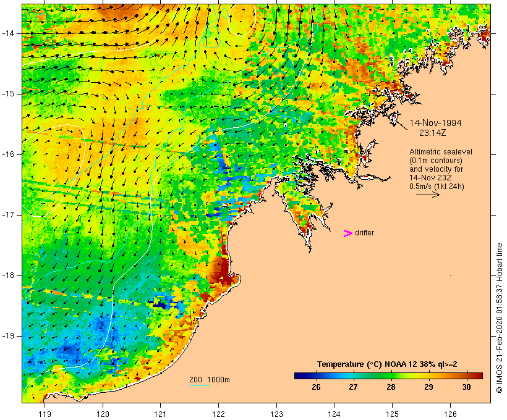Screen dimensions: 507x420
Task: Click the longitude axis label 123
Action: (x=276, y=414)
